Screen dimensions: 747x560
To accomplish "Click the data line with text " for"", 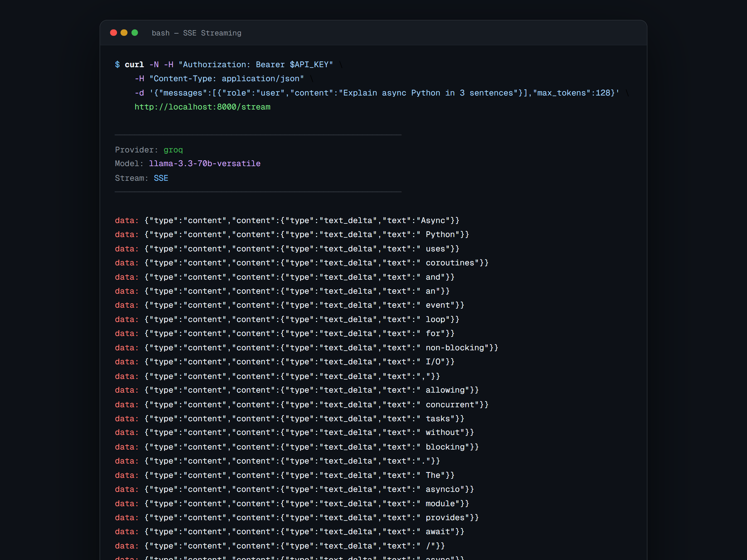I will [x=285, y=334].
